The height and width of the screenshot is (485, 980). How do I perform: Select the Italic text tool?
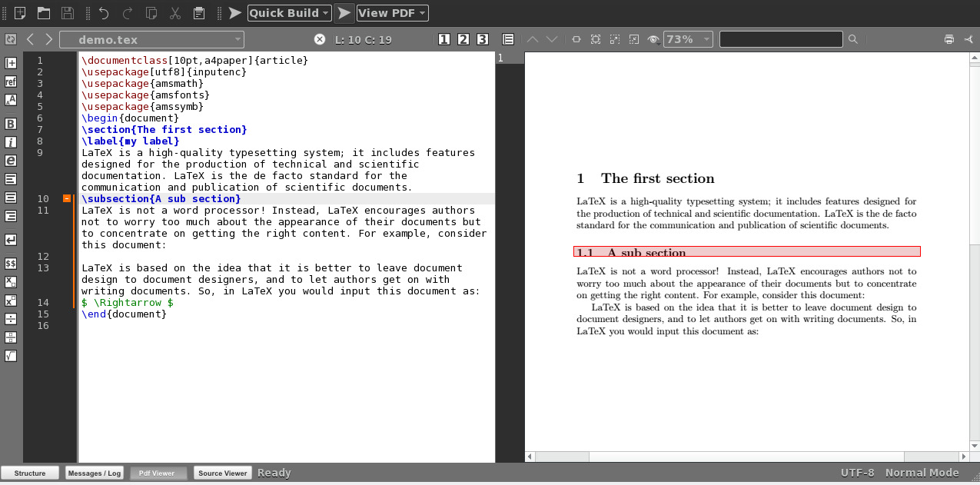(10, 142)
